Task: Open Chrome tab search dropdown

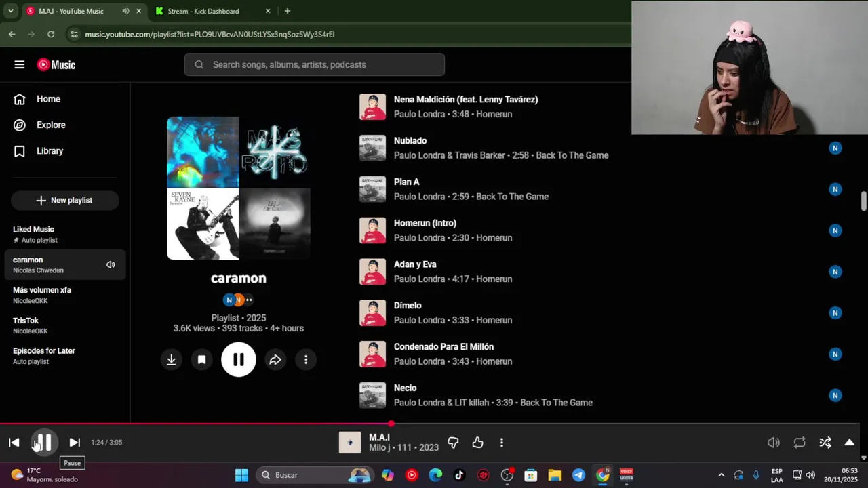Action: point(10,11)
